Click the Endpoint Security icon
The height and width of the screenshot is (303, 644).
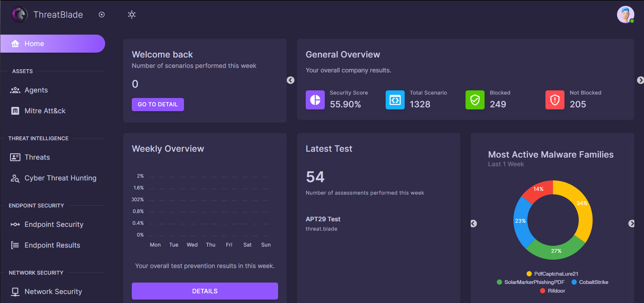(x=15, y=224)
